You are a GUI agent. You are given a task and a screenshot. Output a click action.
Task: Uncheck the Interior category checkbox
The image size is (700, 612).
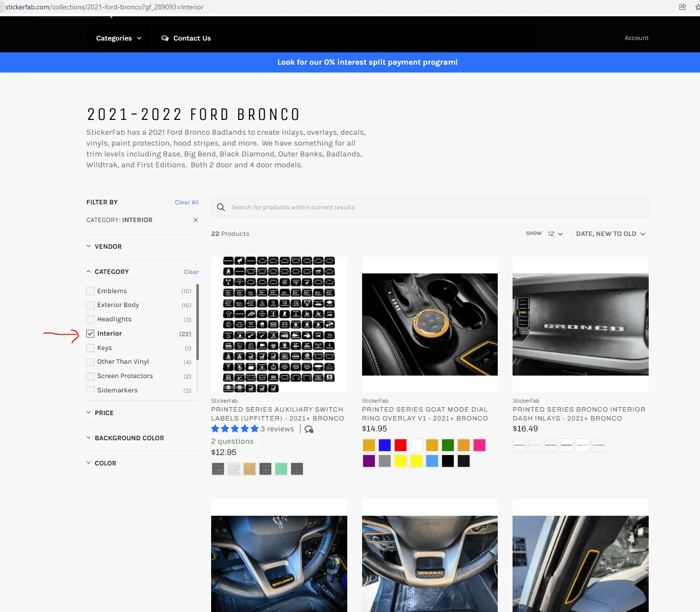click(x=90, y=334)
